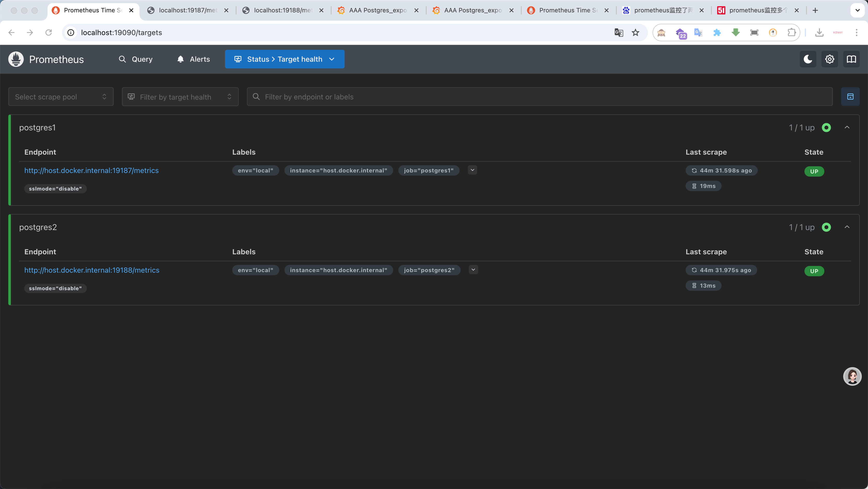This screenshot has width=868, height=489.
Task: Go back in browser history
Action: [x=11, y=32]
